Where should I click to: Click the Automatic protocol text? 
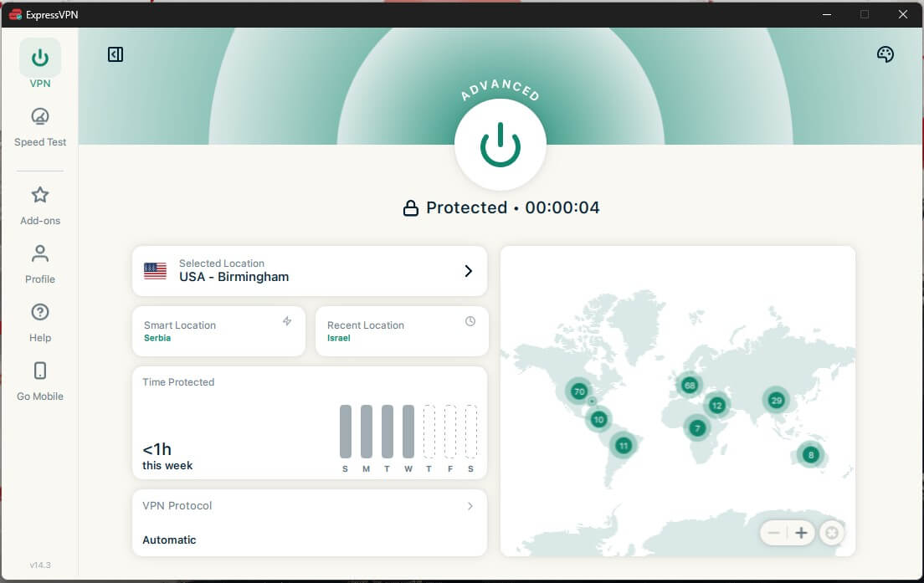[169, 540]
